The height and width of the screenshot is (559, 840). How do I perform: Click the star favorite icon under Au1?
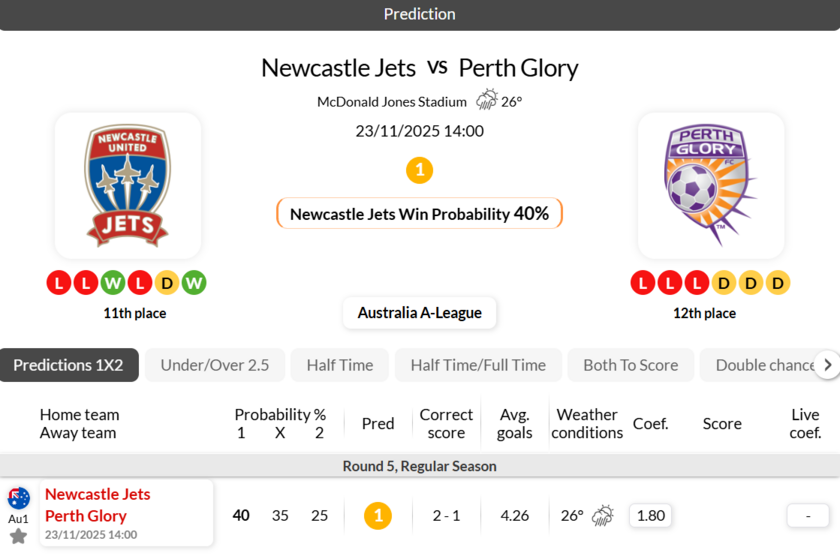pyautogui.click(x=18, y=537)
